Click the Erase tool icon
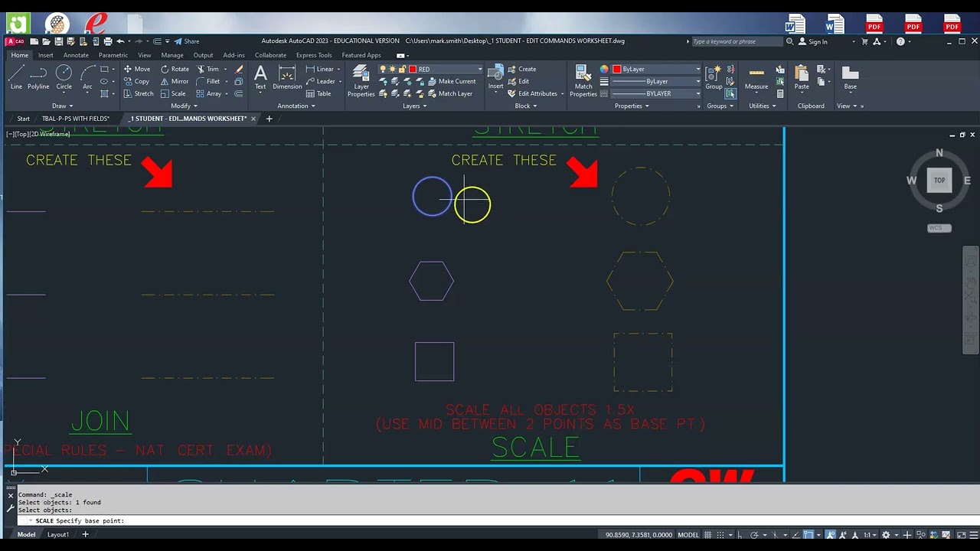980x551 pixels. coord(239,69)
